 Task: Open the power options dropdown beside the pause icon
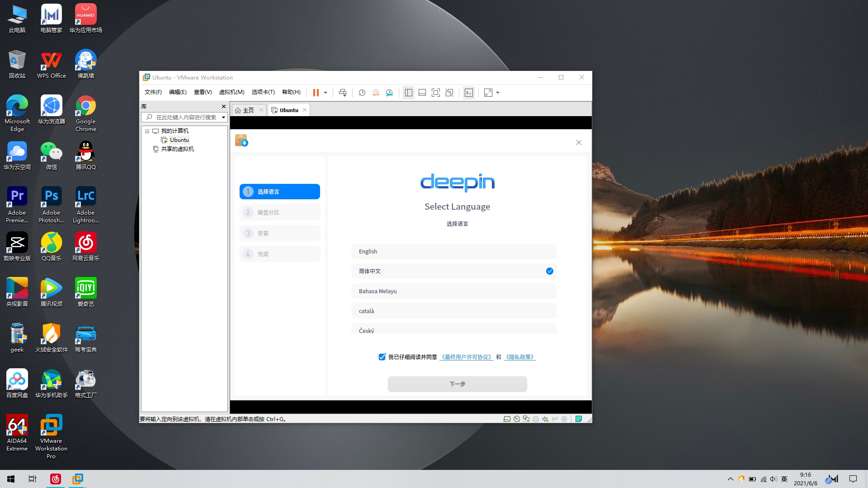(325, 93)
